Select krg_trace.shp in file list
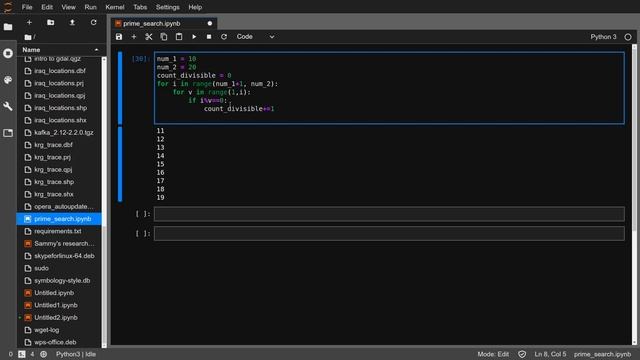640x360 pixels. coord(59,182)
